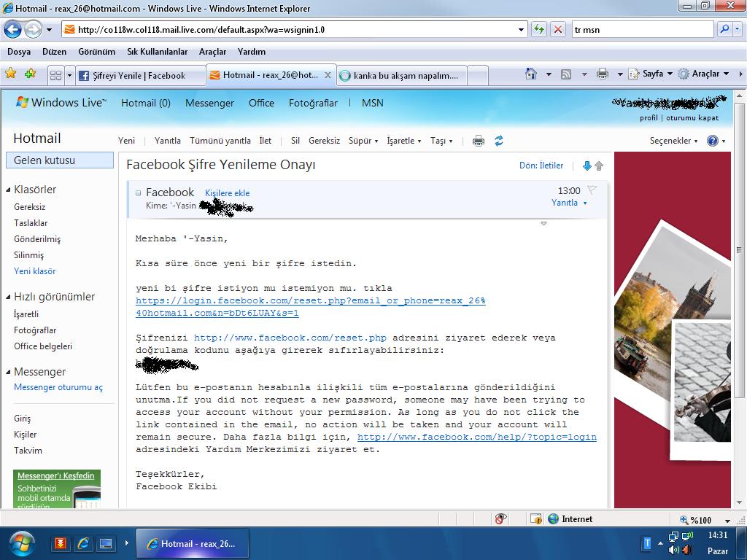
Task: Switch to kanka bu akşam napalım tab
Action: (401, 75)
